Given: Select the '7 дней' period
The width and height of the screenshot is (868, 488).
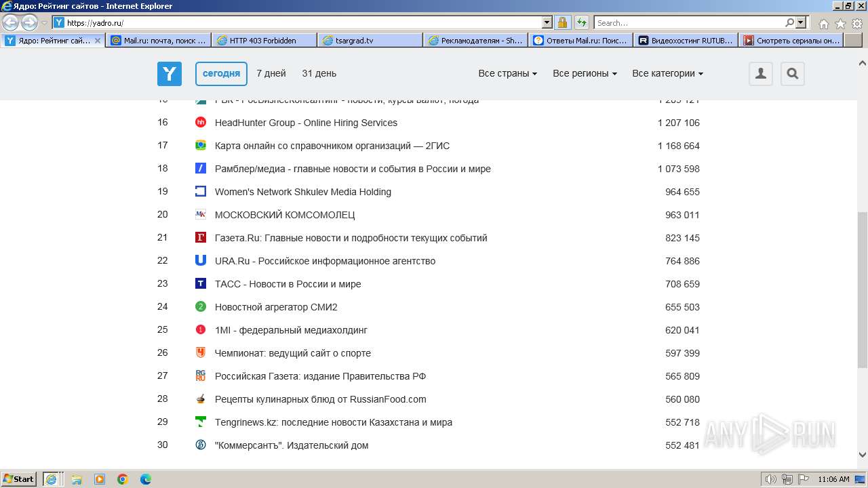Looking at the screenshot, I should click(x=271, y=74).
